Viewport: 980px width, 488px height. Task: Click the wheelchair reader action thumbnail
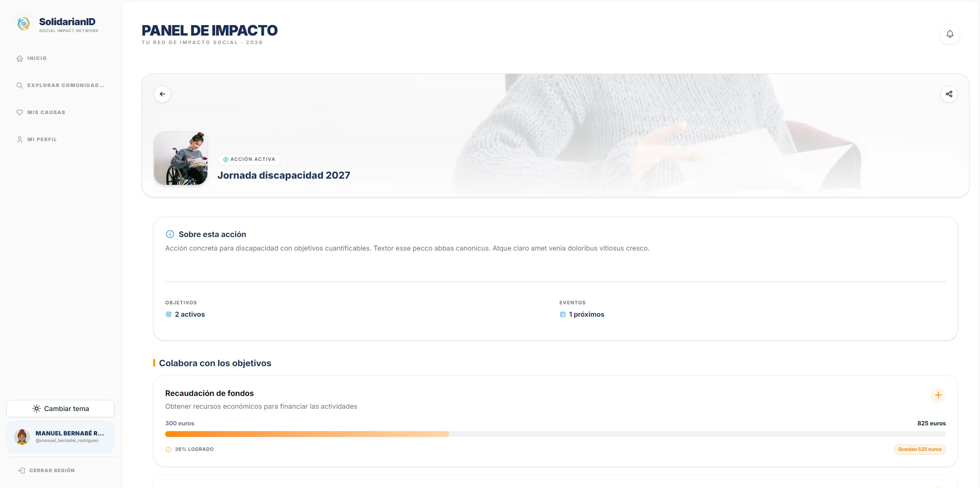pos(181,158)
